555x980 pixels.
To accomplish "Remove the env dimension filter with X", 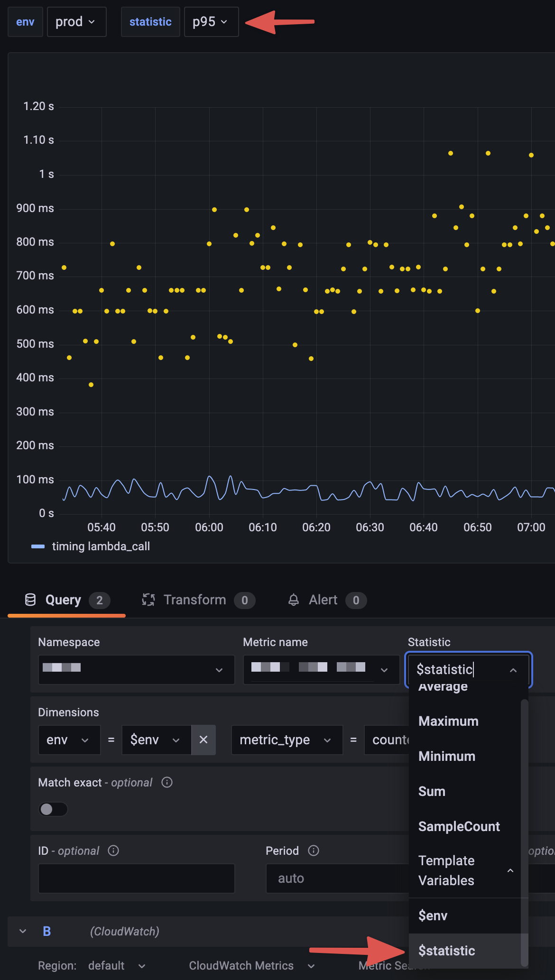I will [203, 740].
